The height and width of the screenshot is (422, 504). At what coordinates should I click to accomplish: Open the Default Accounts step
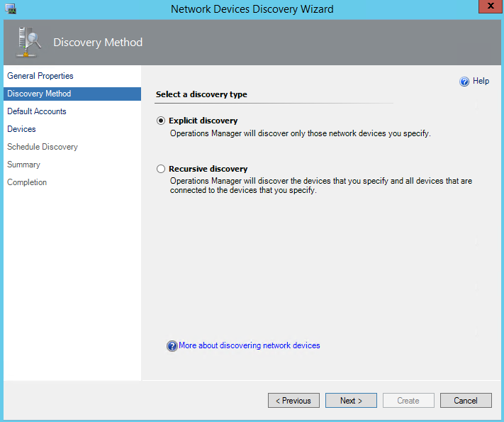[x=37, y=111]
